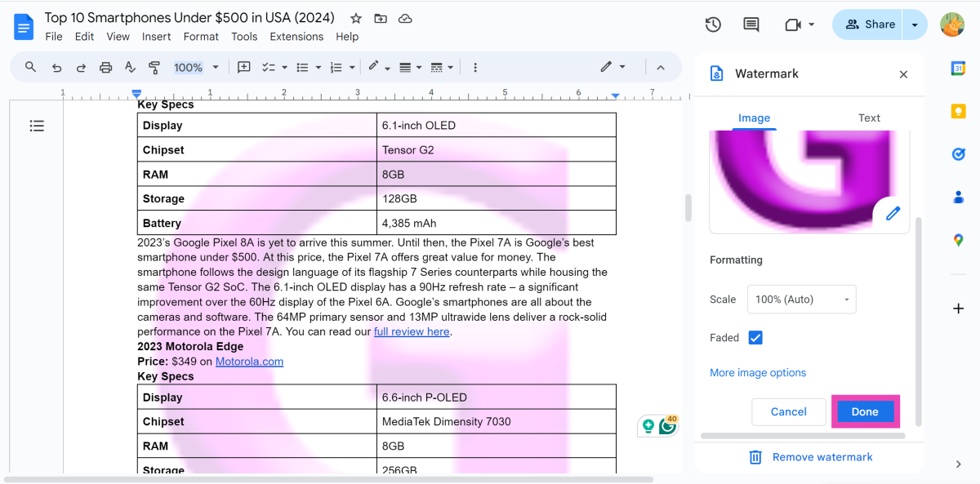Open the Extensions menu
This screenshot has height=484, width=980.
[296, 37]
